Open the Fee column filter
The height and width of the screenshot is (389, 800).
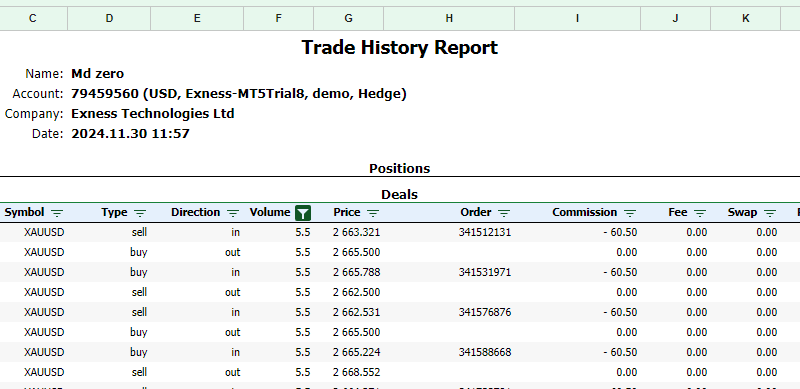[x=700, y=213]
